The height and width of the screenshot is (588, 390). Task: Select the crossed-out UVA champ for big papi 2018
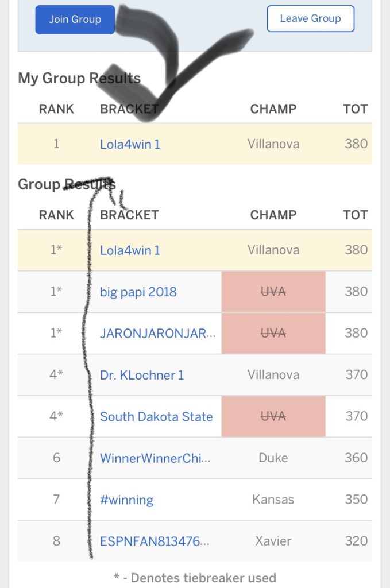(x=273, y=291)
